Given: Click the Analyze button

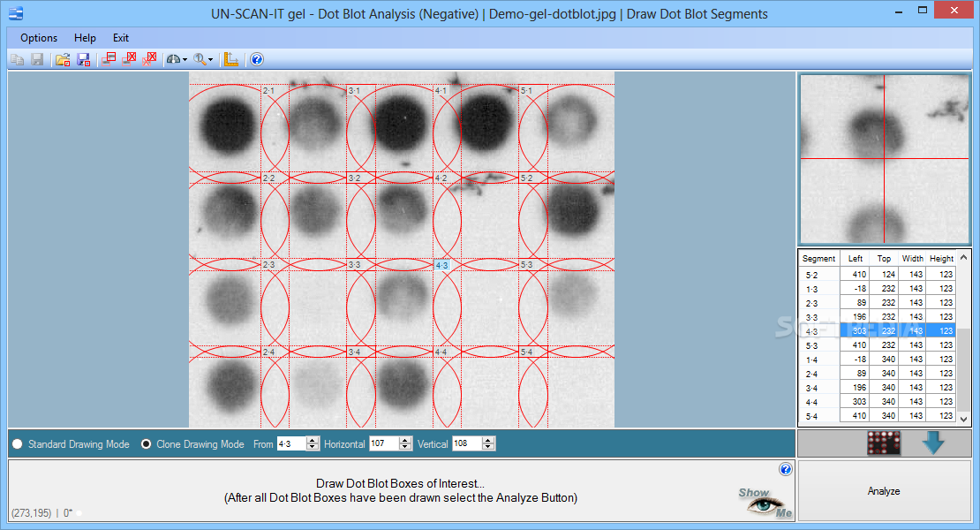Looking at the screenshot, I should pos(884,491).
